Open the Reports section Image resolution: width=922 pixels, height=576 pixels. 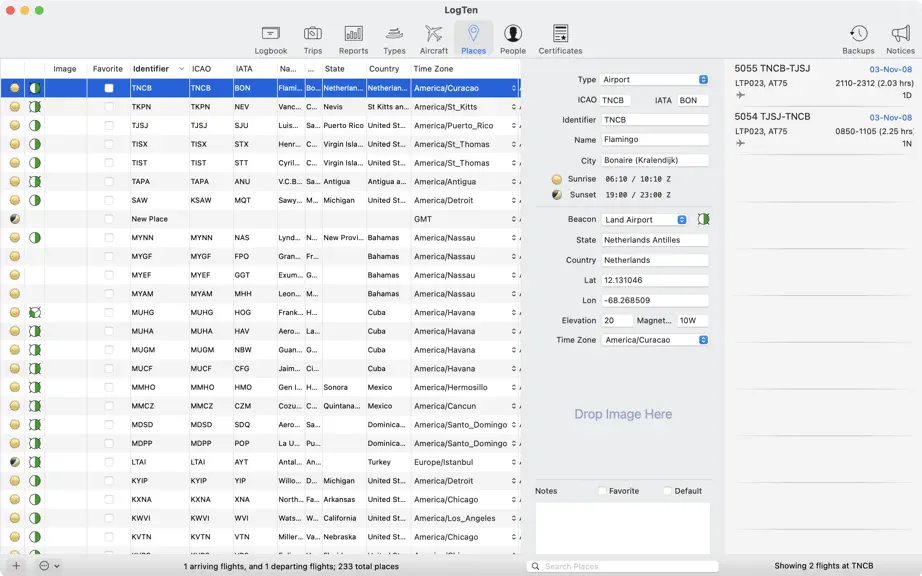point(353,40)
